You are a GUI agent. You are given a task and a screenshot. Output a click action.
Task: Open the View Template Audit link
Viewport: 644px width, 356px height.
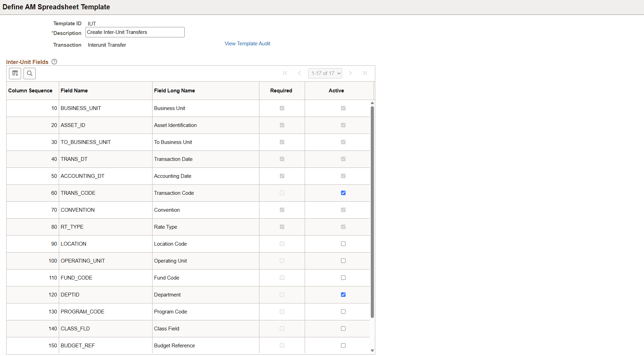pos(247,43)
